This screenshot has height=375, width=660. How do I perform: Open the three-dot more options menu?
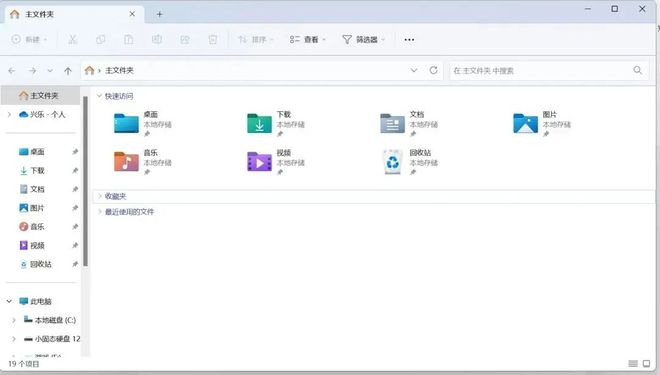pos(409,40)
